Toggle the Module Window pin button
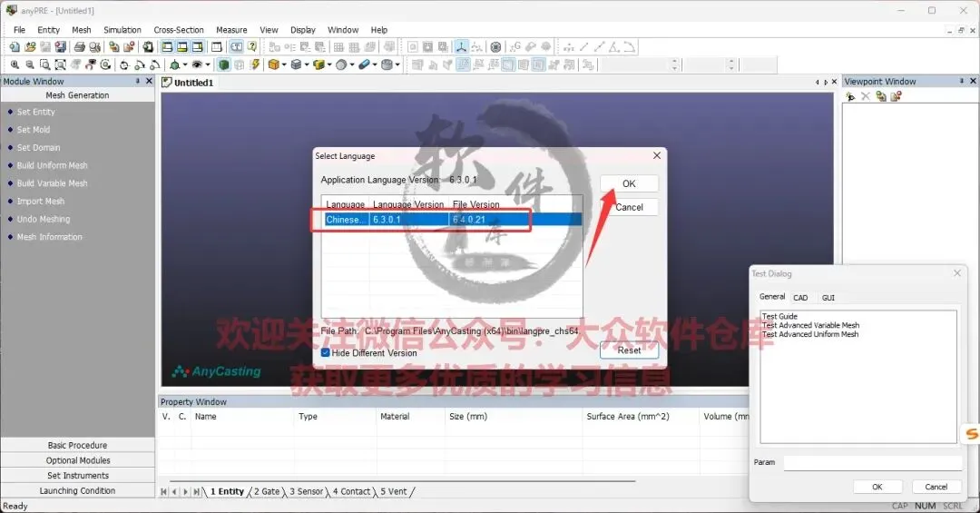980x513 pixels. (x=138, y=82)
